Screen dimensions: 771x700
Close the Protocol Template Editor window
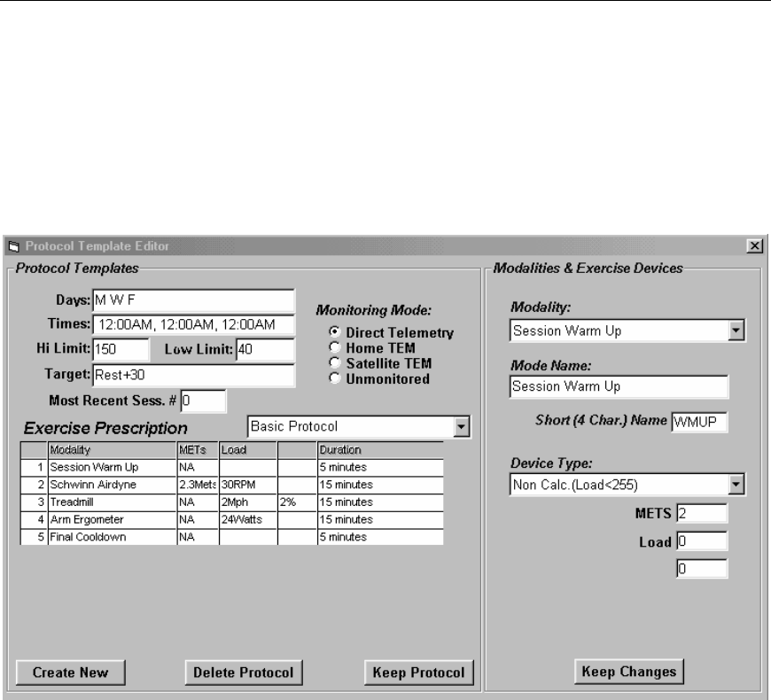coord(754,245)
